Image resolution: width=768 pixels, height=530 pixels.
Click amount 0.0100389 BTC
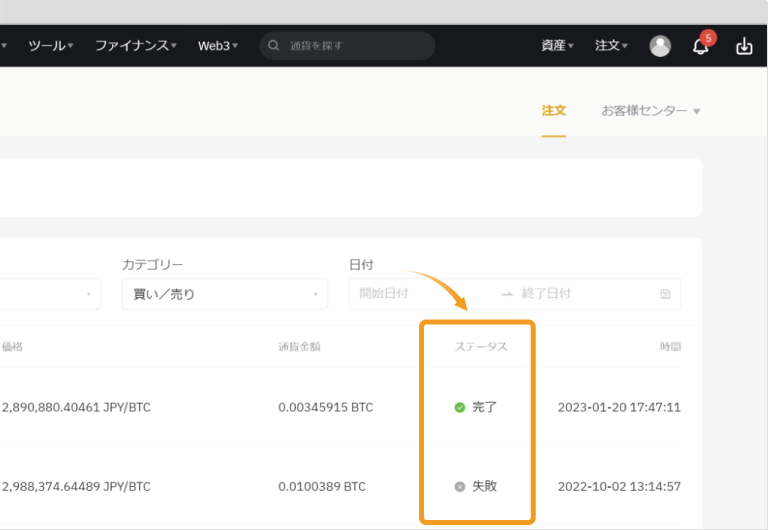tap(322, 487)
